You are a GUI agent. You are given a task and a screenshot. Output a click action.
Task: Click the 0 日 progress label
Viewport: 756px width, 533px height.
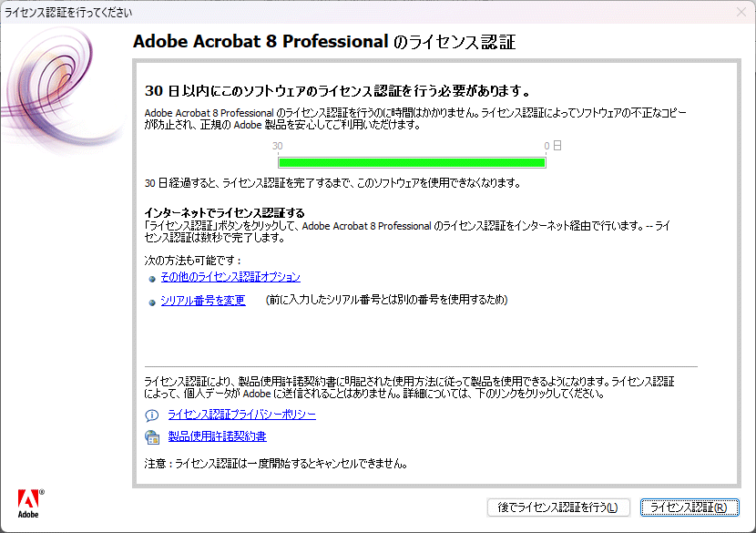[x=553, y=145]
